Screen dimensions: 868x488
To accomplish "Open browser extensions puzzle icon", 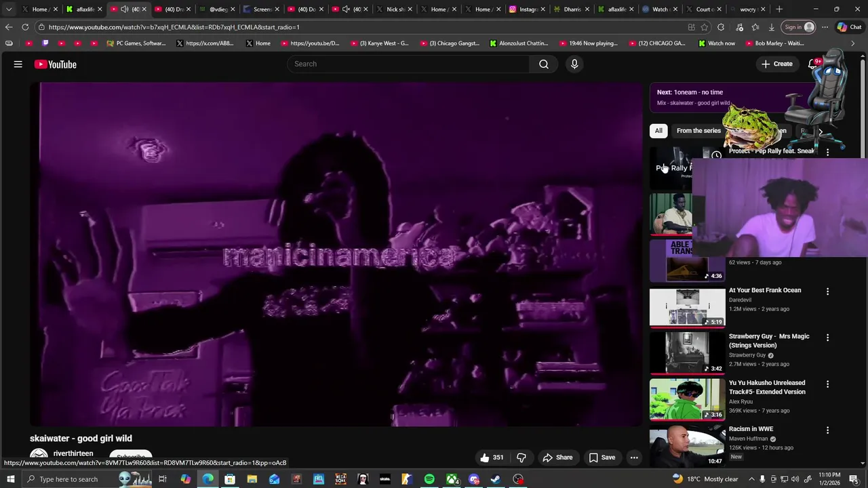I will point(721,27).
